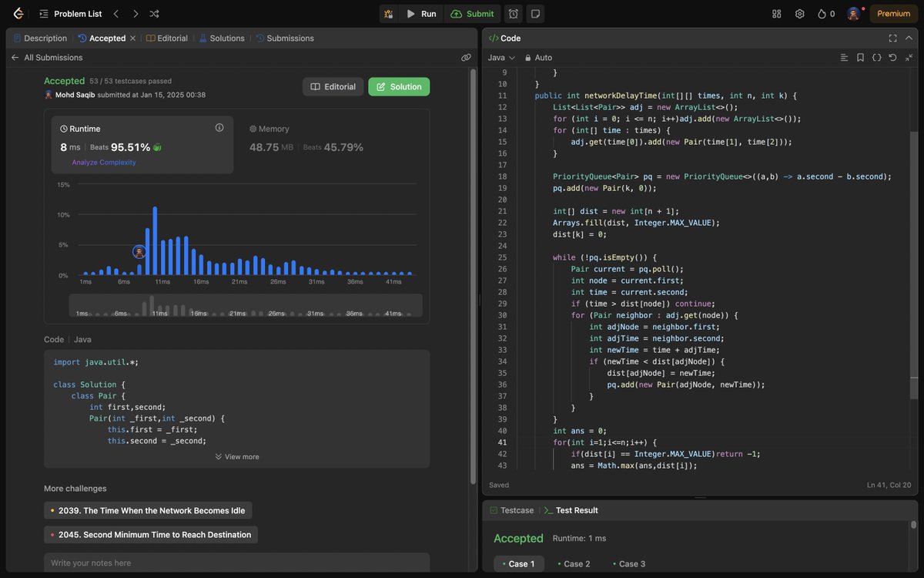924x578 pixels.
Task: Click the Premium button
Action: pyautogui.click(x=893, y=14)
